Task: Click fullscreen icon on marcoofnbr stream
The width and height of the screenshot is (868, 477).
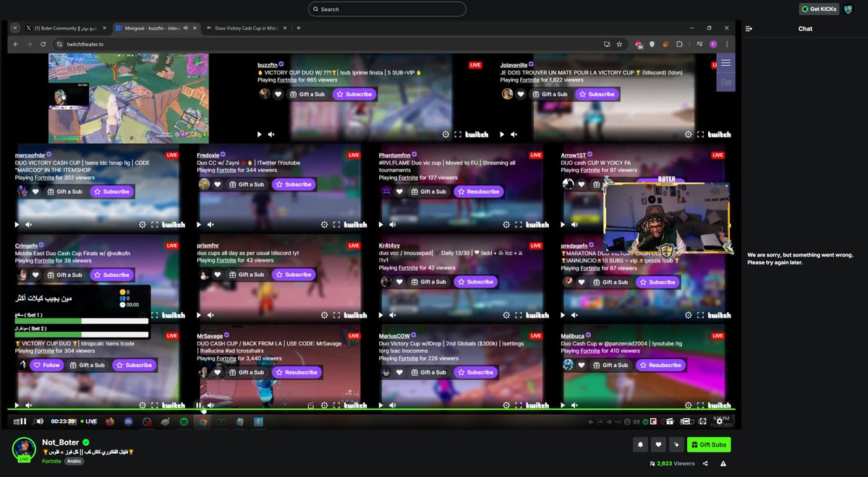Action: pyautogui.click(x=155, y=225)
